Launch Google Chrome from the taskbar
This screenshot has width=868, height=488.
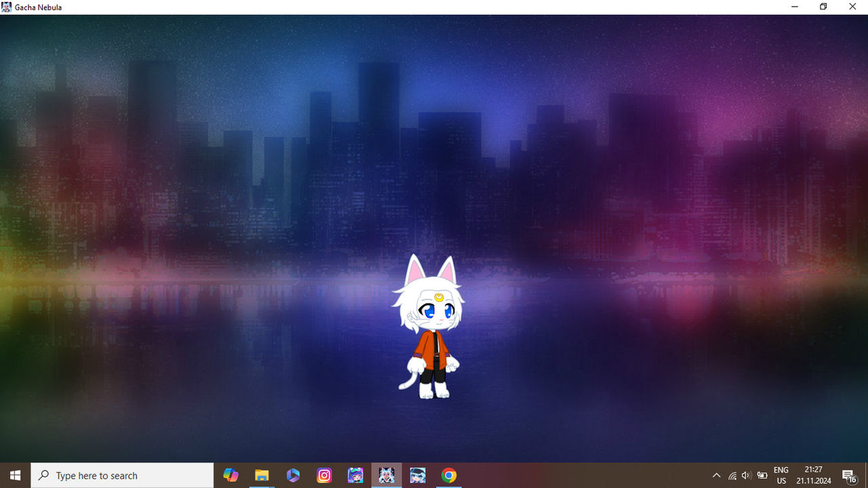449,475
